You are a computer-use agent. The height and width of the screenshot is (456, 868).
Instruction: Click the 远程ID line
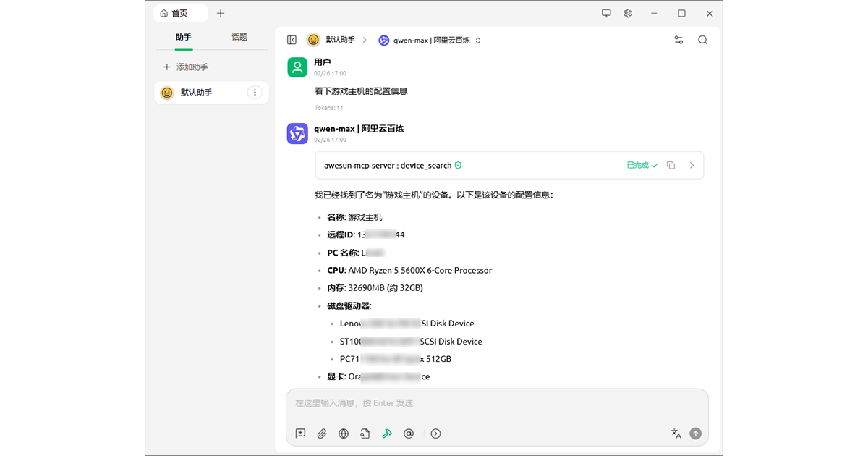click(366, 235)
